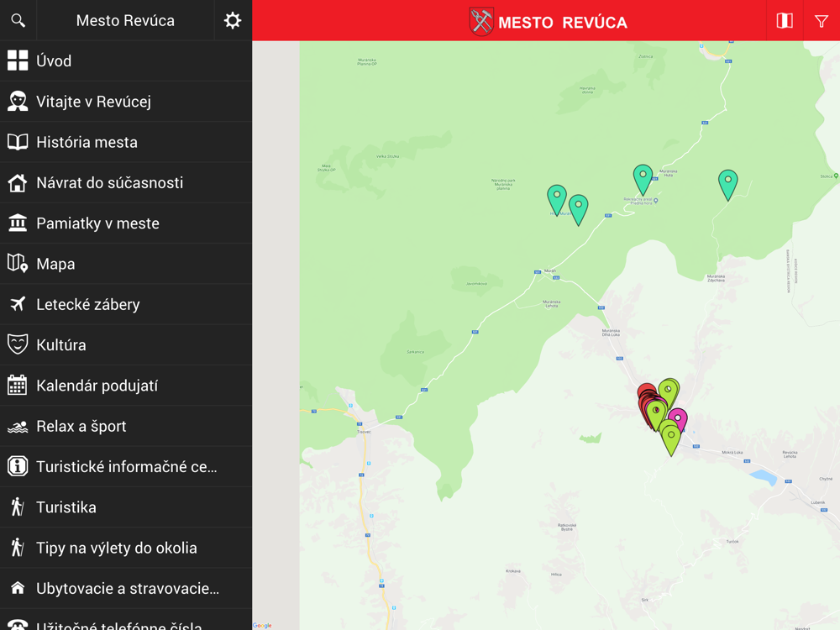Select Mapa in the sidebar
The width and height of the screenshot is (840, 630).
pyautogui.click(x=126, y=264)
